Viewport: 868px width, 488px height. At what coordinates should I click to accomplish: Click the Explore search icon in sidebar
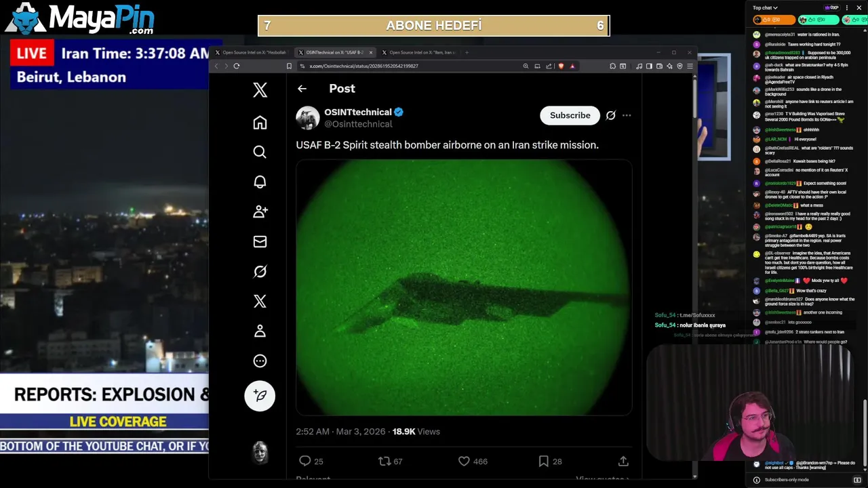coord(260,152)
